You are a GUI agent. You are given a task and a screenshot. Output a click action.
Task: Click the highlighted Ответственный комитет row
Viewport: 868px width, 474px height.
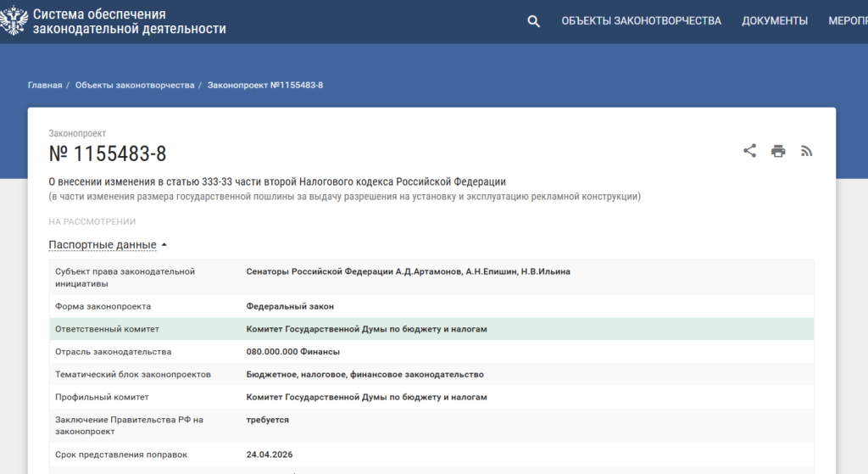click(431, 329)
